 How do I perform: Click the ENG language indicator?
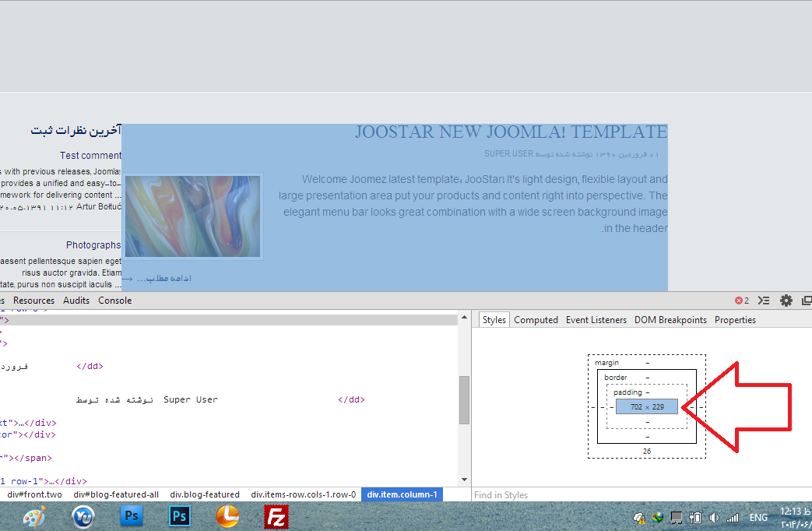tap(758, 517)
